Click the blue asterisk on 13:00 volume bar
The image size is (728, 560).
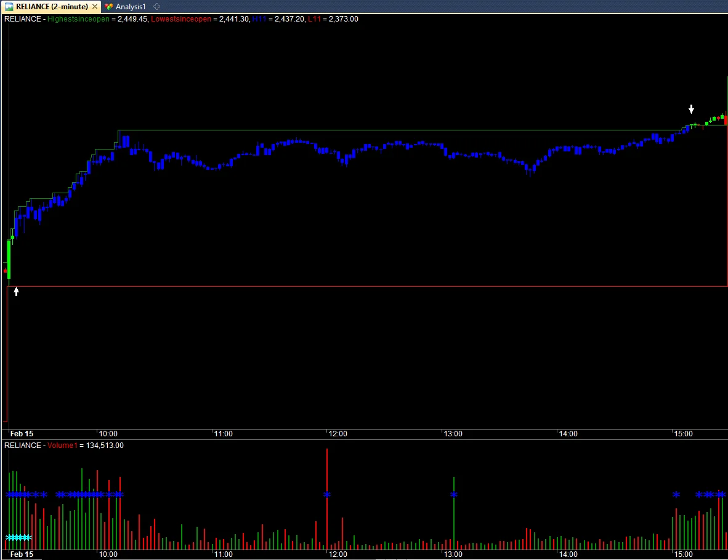point(454,494)
